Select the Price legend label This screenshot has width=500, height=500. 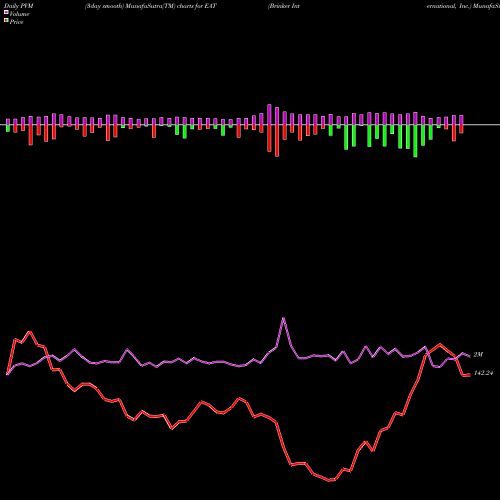tap(16, 22)
